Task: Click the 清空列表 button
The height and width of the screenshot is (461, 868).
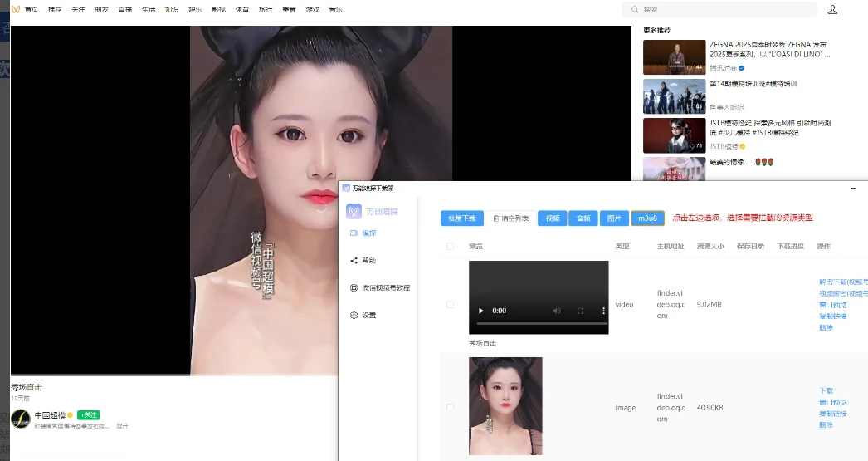Action: click(511, 218)
